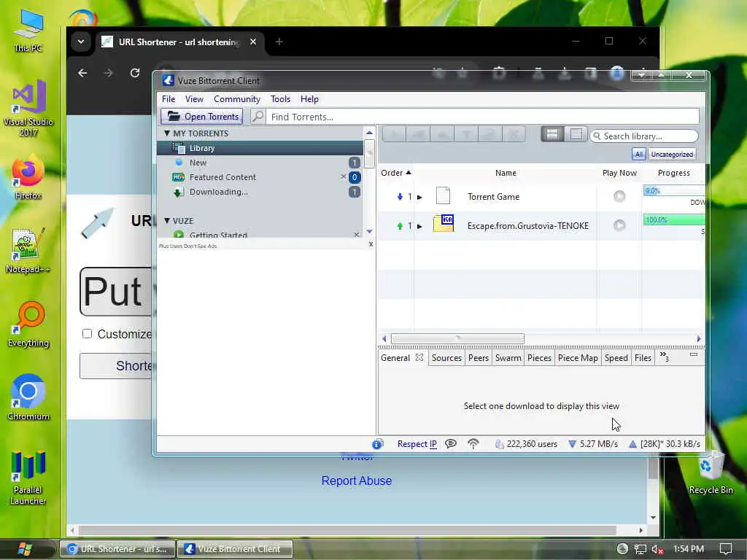The image size is (747, 560).
Task: Switch to the General tab
Action: tap(395, 357)
